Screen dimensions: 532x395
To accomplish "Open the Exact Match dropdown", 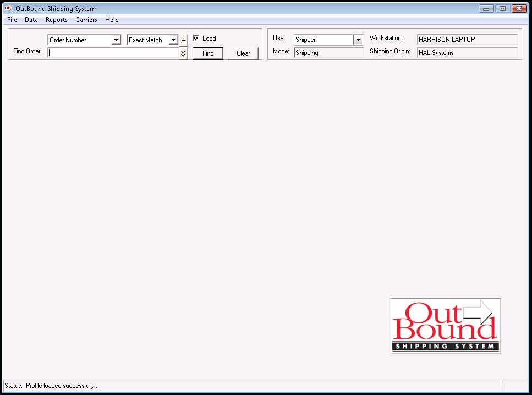I will [173, 40].
